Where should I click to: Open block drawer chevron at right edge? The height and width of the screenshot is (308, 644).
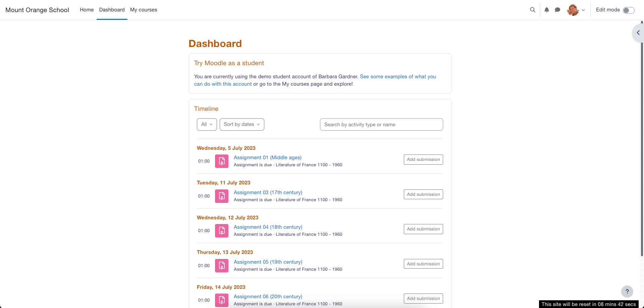tap(638, 33)
